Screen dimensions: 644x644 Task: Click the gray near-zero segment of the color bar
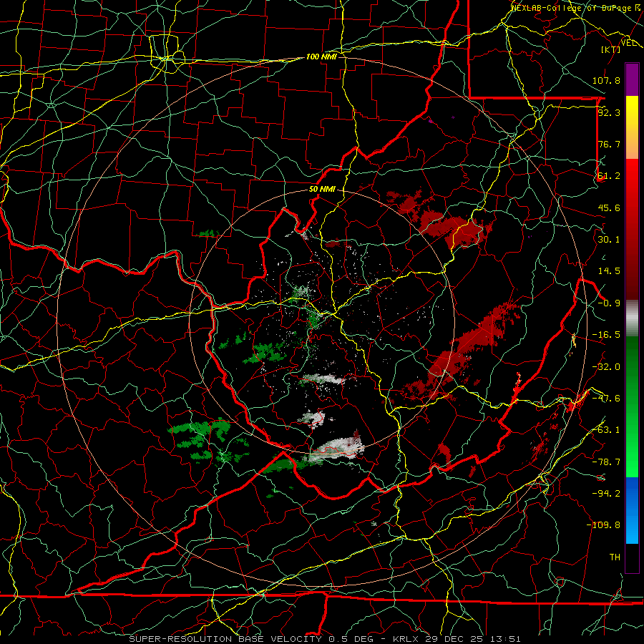point(632,318)
